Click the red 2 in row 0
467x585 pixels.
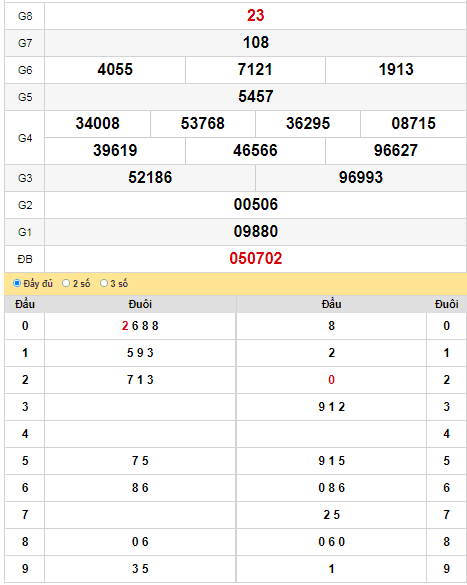pyautogui.click(x=125, y=326)
